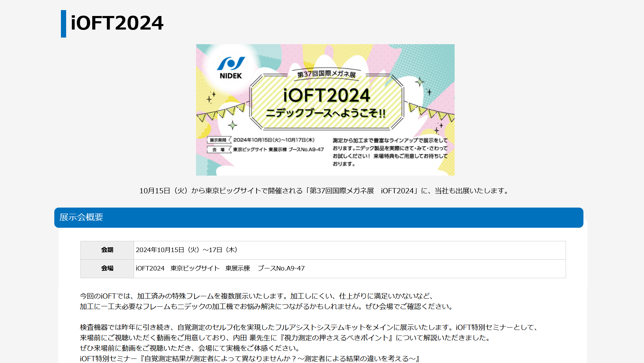
Task: Click the line starting ぜひ来場前に動画をご視聴
Action: pyautogui.click(x=190, y=348)
